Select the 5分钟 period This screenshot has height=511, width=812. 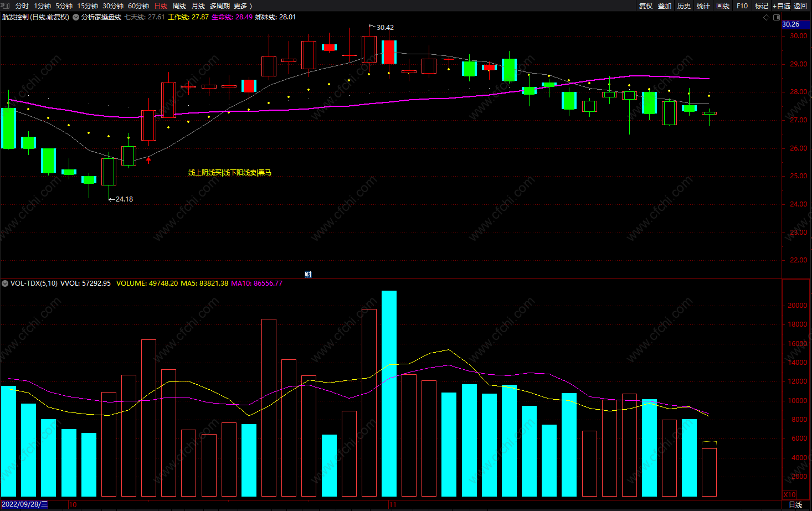[64, 6]
